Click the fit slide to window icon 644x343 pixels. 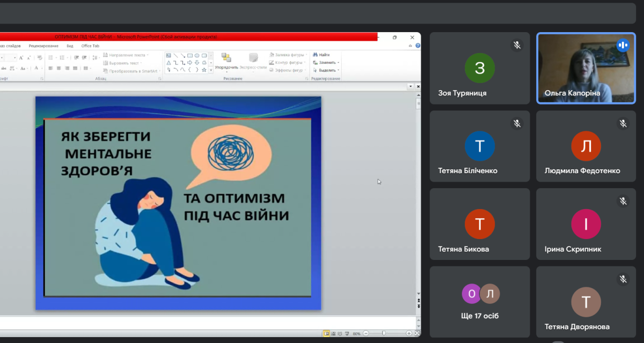click(x=416, y=333)
